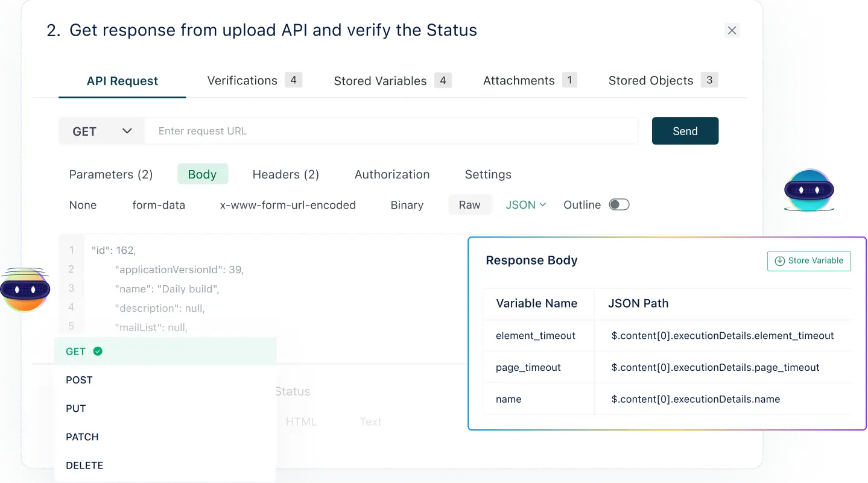
Task: Click the Store Variable button
Action: click(x=809, y=260)
